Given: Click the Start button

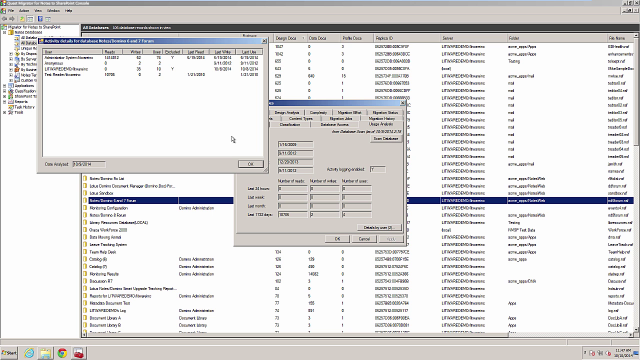Looking at the screenshot, I should [9, 353].
